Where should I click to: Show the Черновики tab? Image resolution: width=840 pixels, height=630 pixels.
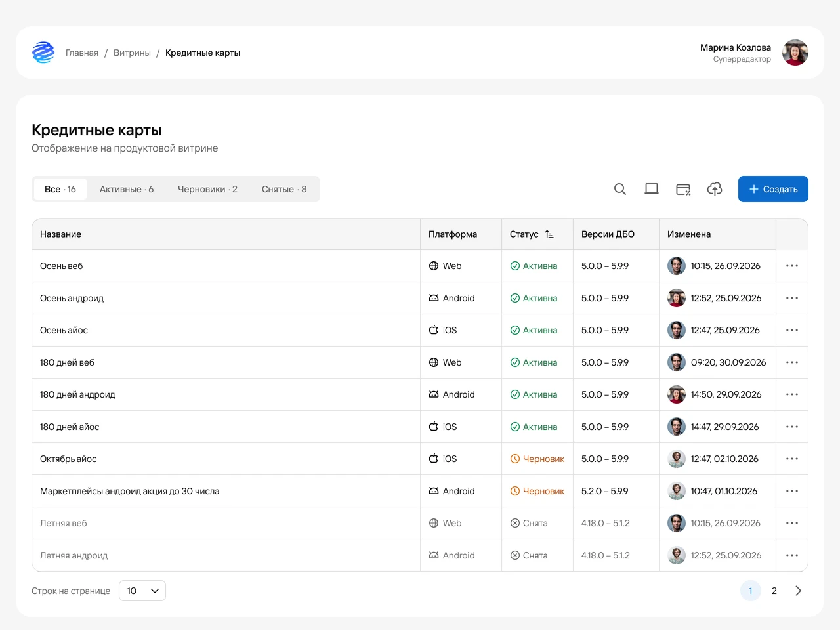207,189
